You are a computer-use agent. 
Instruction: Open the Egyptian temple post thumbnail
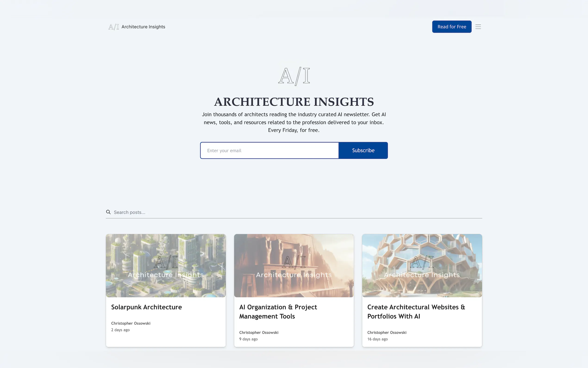click(294, 265)
